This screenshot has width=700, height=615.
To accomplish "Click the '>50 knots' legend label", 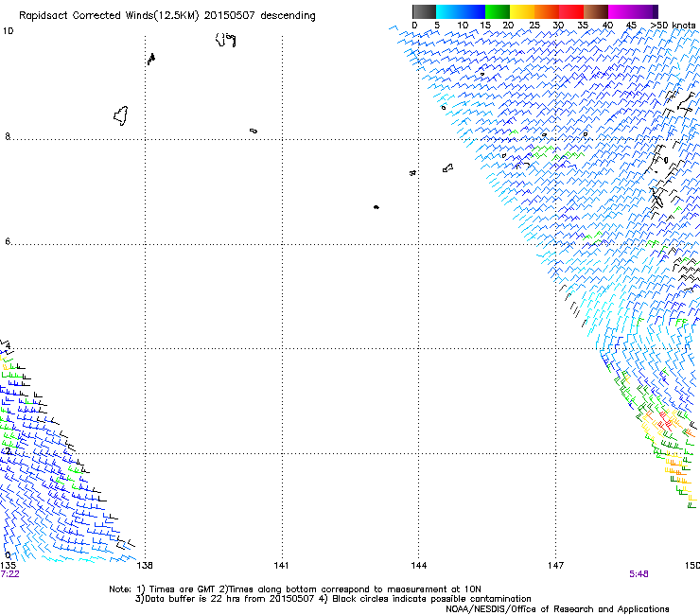I will 673,25.
